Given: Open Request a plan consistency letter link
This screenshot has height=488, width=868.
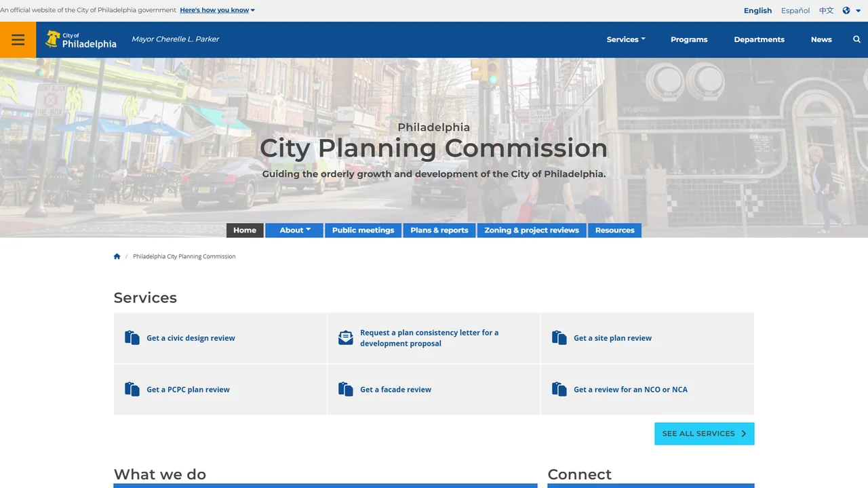Looking at the screenshot, I should click(429, 338).
